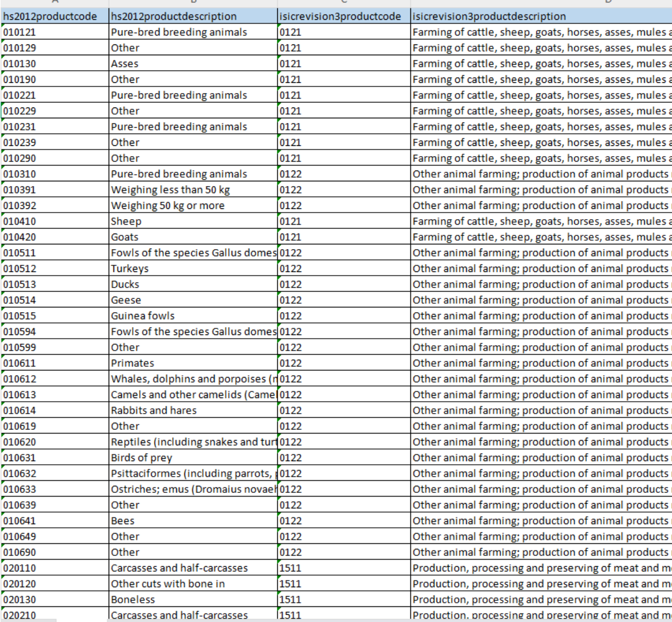Click cell with code 010229

click(55, 111)
